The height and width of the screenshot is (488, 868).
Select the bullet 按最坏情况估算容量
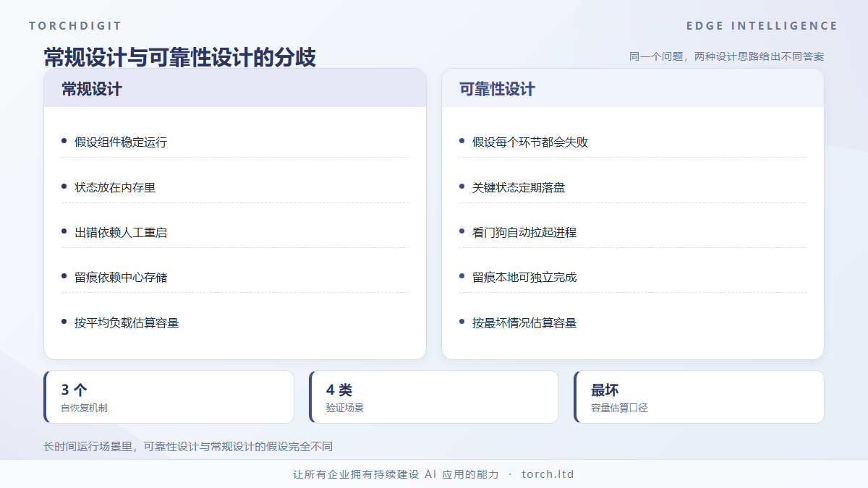pos(524,322)
